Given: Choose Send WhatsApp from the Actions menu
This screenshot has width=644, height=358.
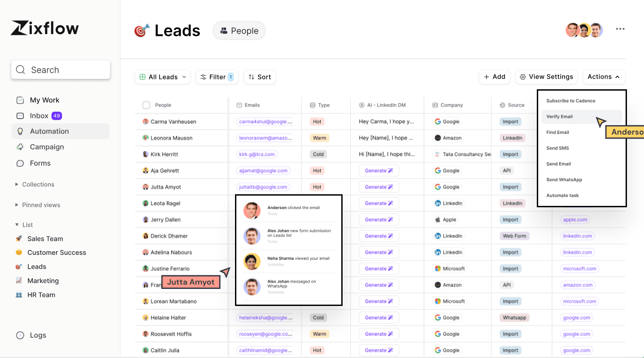Looking at the screenshot, I should tap(564, 179).
